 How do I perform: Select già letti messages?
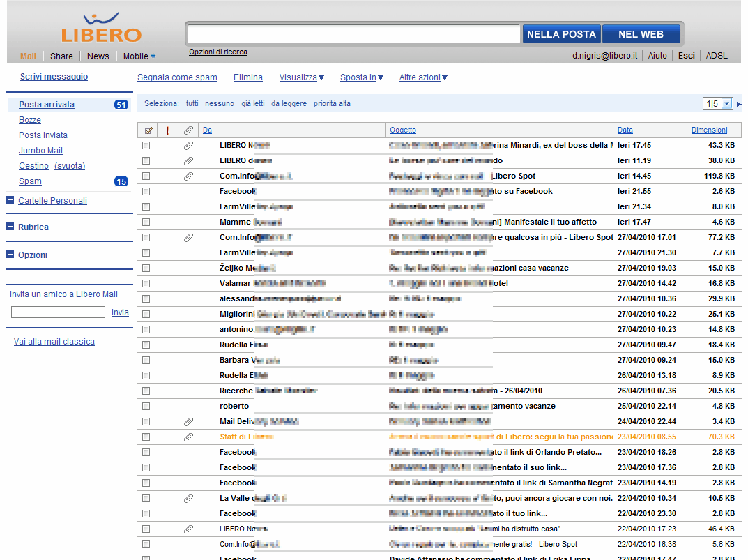pos(253,104)
